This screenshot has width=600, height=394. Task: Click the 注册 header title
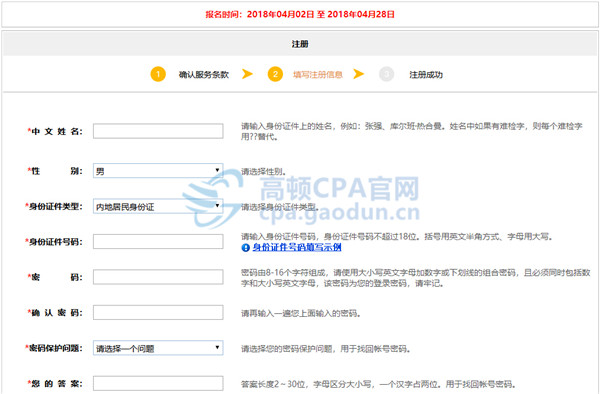[300, 44]
